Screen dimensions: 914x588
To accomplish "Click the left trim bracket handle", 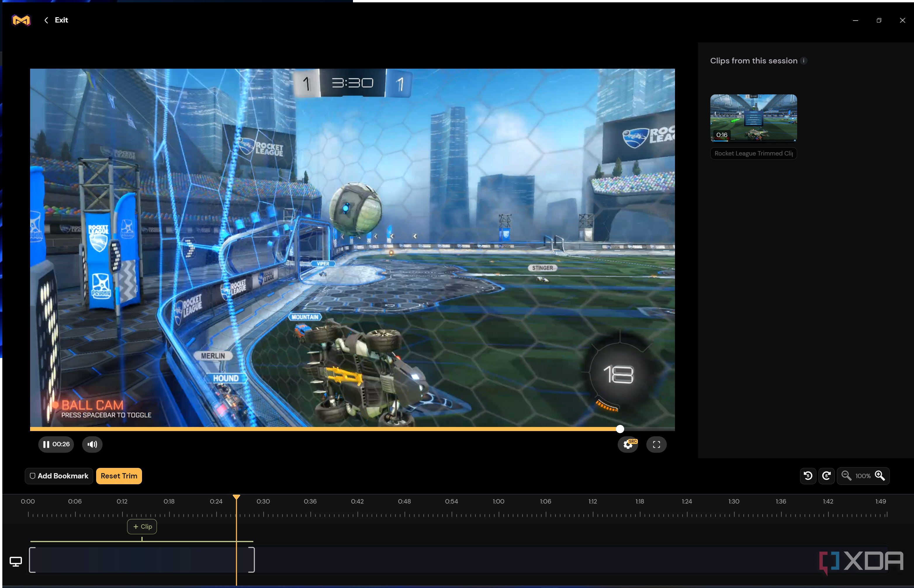I will (x=32, y=560).
